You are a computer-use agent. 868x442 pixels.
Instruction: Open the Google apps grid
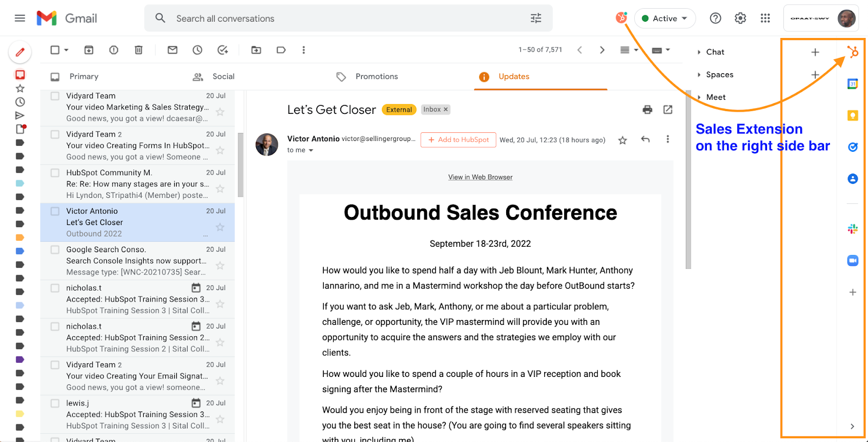point(765,18)
